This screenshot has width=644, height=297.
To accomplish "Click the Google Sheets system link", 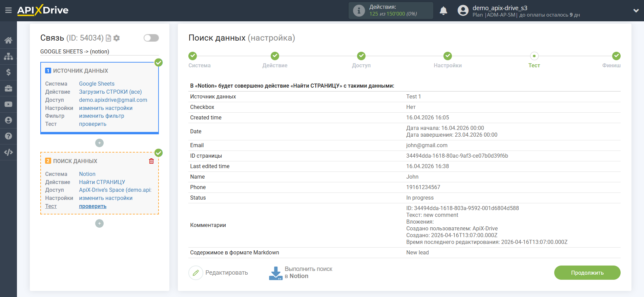I will tap(97, 84).
